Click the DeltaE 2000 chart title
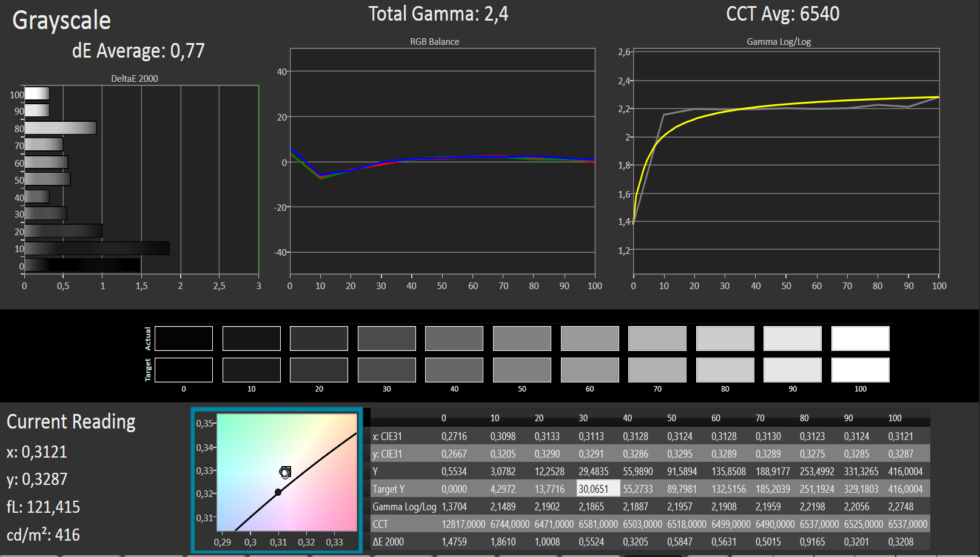 135,79
